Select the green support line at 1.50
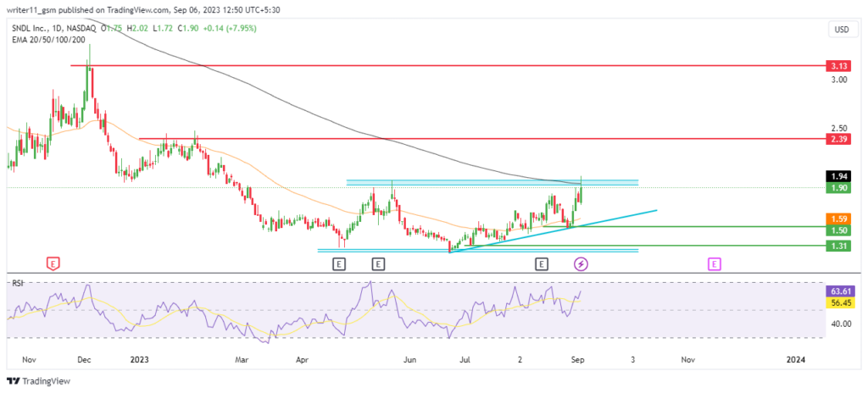The image size is (868, 393). (x=684, y=226)
